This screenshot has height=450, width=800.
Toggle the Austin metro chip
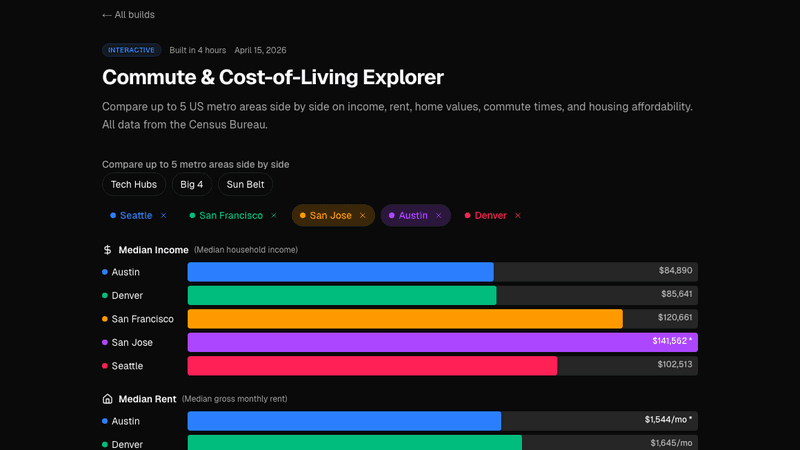[x=416, y=215]
